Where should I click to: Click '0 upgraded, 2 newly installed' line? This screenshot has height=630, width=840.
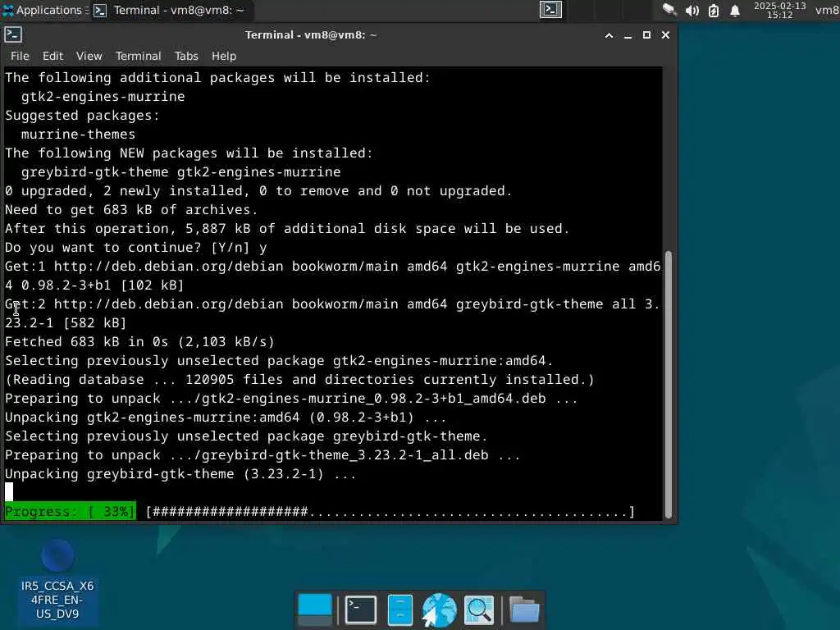[x=258, y=190]
